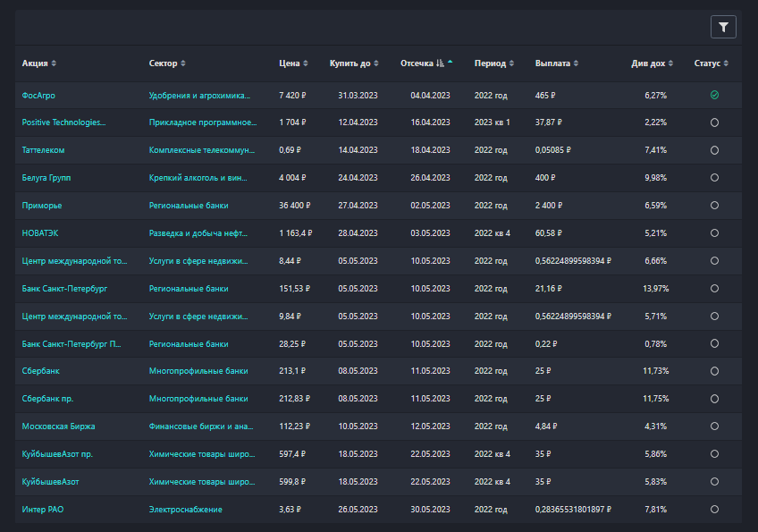Open Positive Technologies stock link

pyautogui.click(x=63, y=122)
